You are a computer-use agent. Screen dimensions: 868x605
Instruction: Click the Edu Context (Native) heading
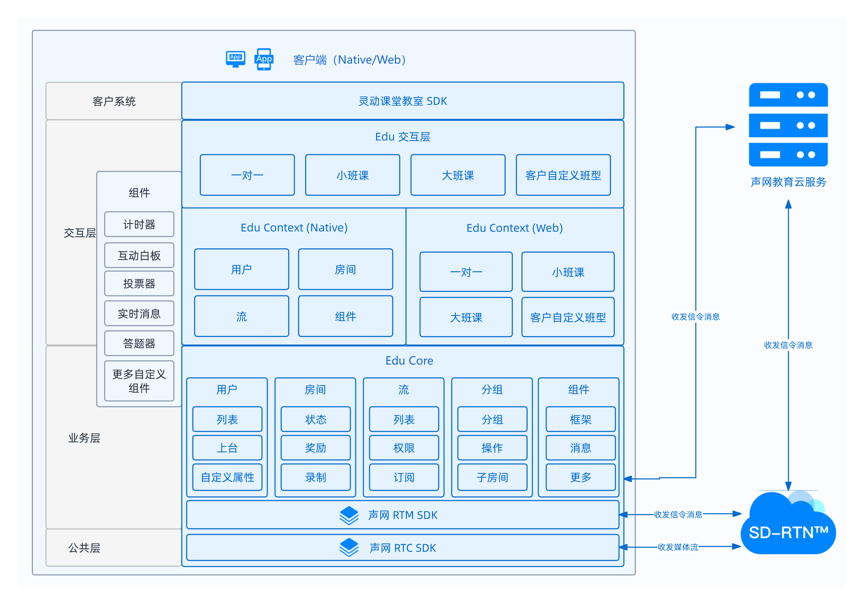(x=294, y=228)
